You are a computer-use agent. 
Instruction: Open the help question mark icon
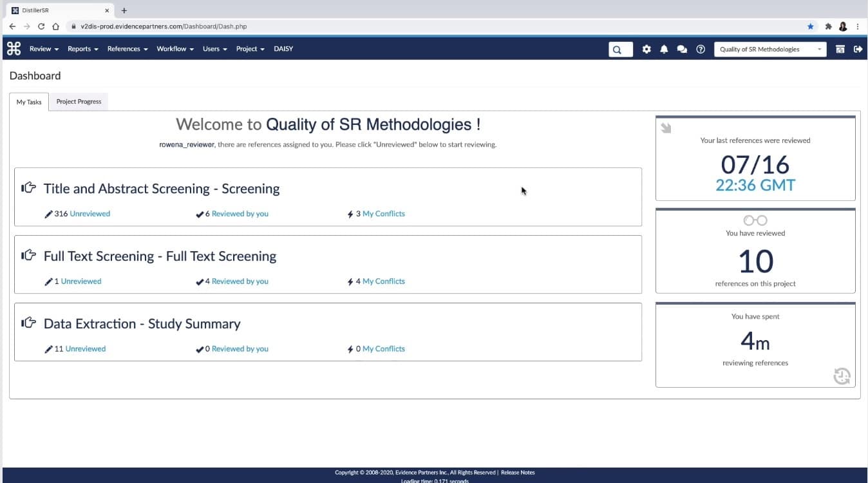pyautogui.click(x=701, y=49)
